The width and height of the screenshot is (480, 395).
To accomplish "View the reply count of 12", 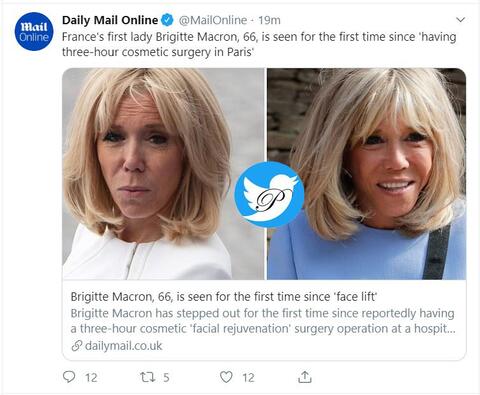I will coord(91,377).
